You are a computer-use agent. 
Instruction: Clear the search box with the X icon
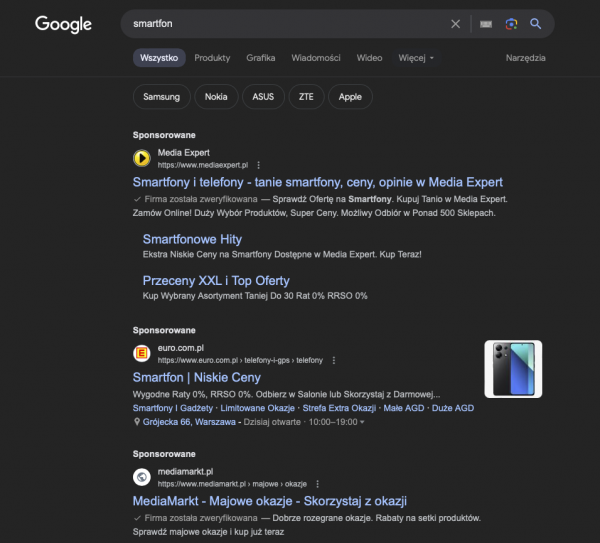(455, 24)
